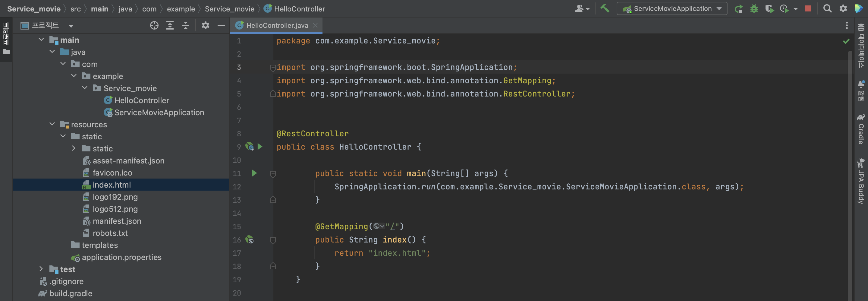Screen dimensions: 868x301
Task: Click Service_movie root in breadcrumb bar
Action: (x=34, y=9)
